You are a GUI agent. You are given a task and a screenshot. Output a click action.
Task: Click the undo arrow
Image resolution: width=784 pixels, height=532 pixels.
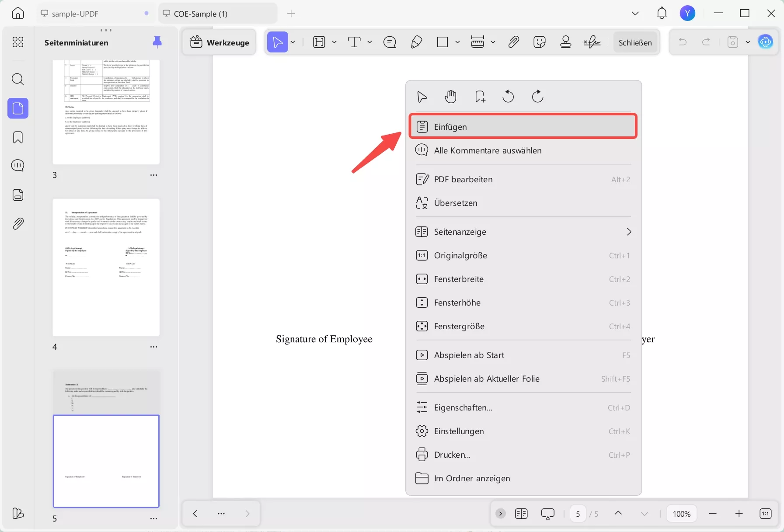tap(683, 42)
